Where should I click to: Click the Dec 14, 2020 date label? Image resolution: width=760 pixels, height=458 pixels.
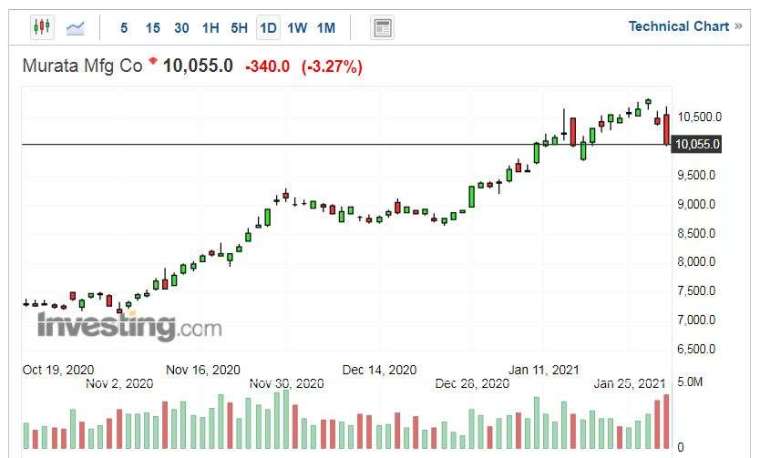point(380,370)
